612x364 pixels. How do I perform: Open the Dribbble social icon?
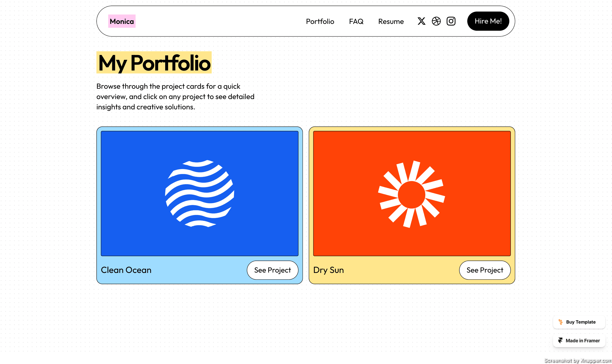pyautogui.click(x=436, y=21)
